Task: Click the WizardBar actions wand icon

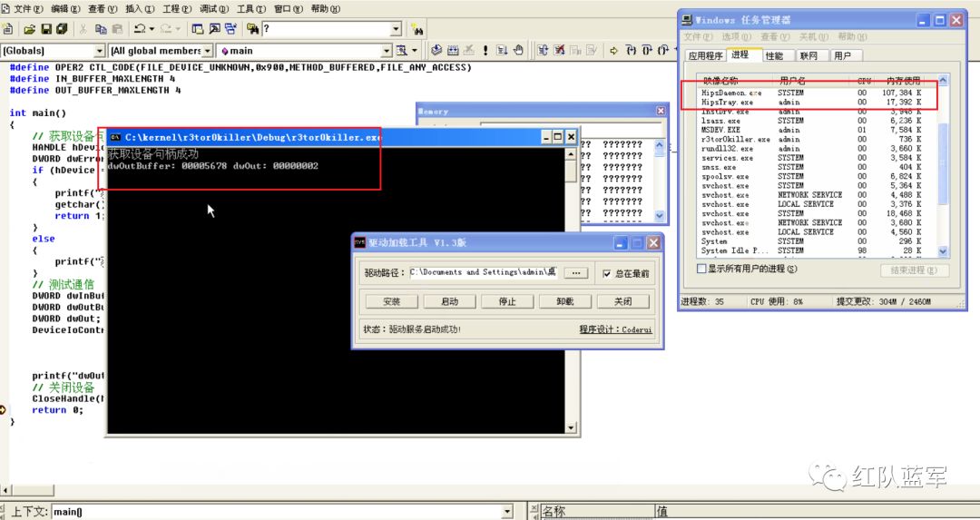Action: click(x=403, y=50)
